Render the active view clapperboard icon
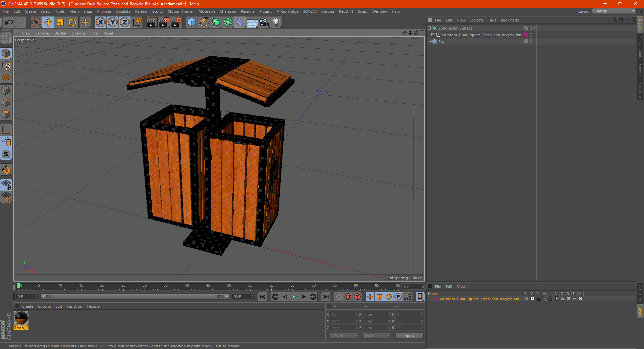This screenshot has width=644, height=349. [152, 22]
